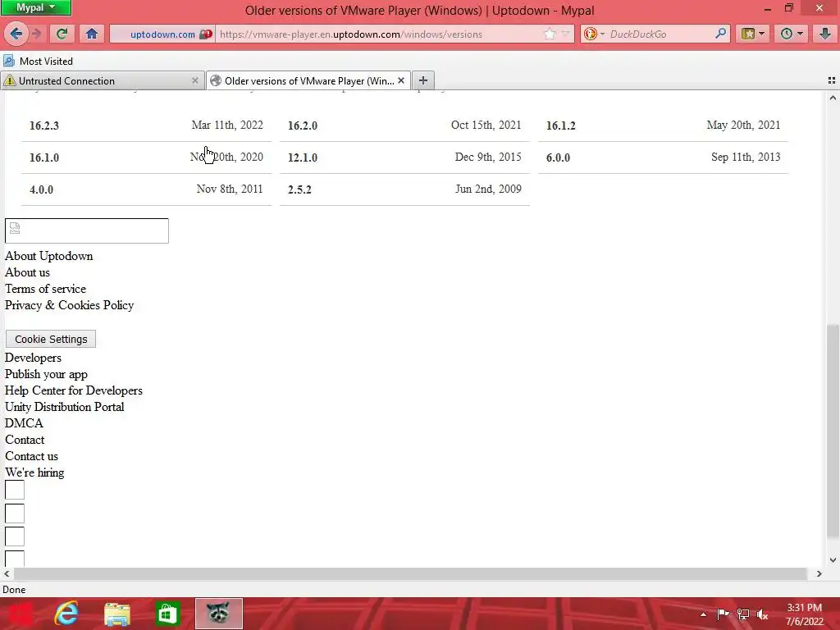This screenshot has height=630, width=840.
Task: Click the Cookie Settings button
Action: click(51, 339)
